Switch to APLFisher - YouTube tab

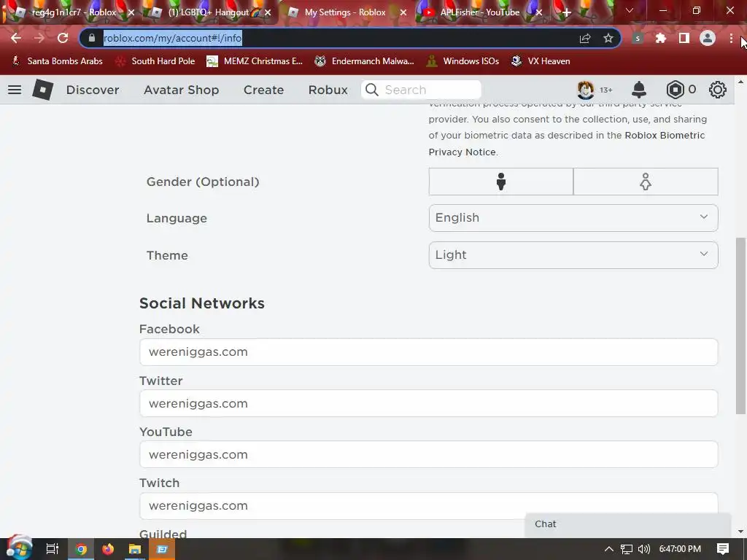click(479, 12)
